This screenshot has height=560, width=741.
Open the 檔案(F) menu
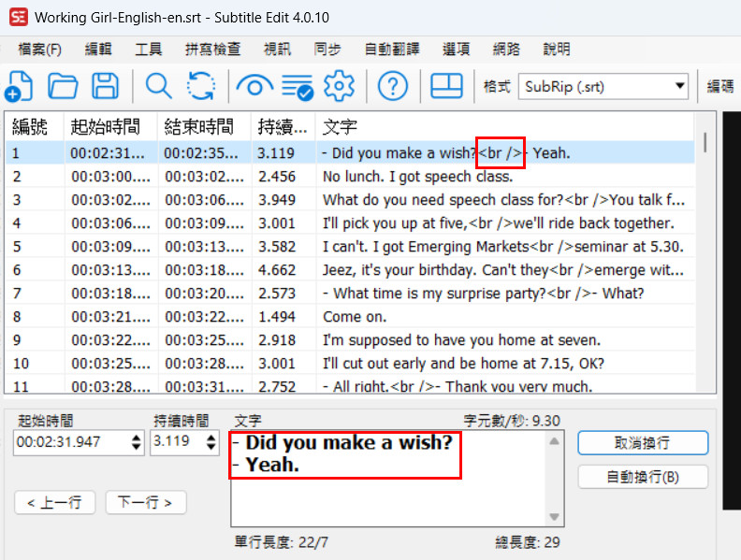[x=39, y=49]
